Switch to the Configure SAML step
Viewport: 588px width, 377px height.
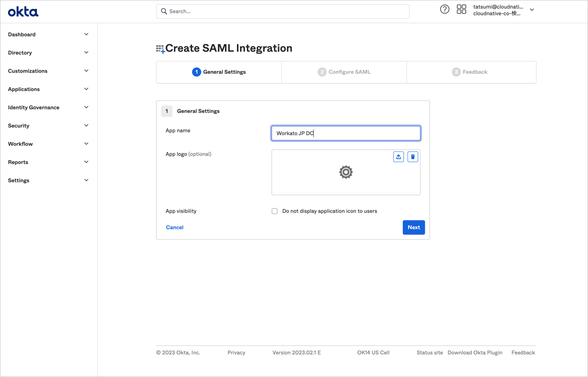tap(344, 71)
